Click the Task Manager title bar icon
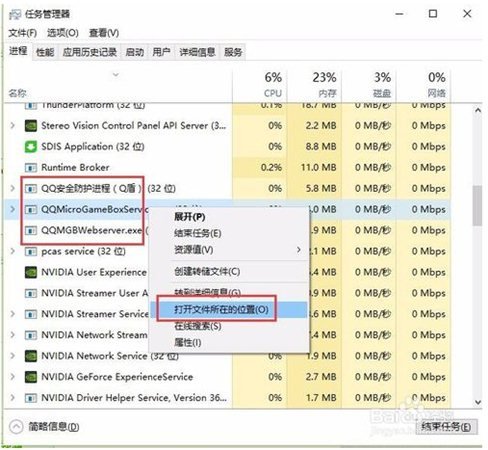Image resolution: width=488 pixels, height=450 pixels. point(15,15)
